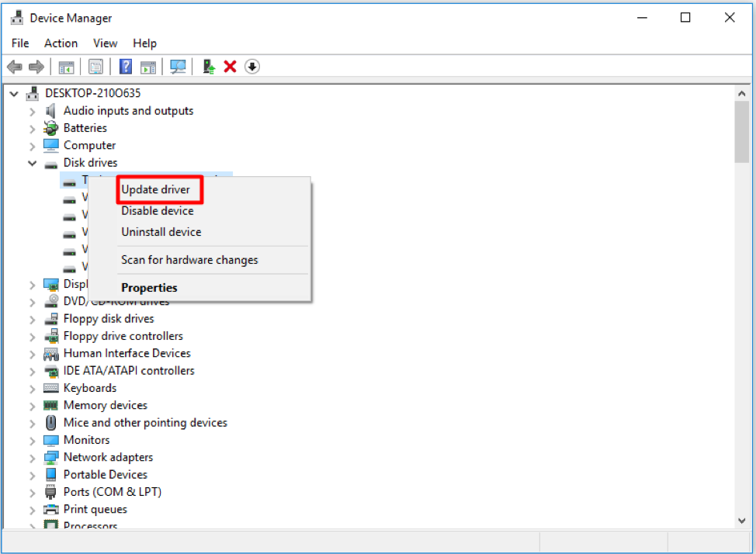Expand the Network adapters chevron
Viewport: 756px width, 554px height.
coord(33,458)
